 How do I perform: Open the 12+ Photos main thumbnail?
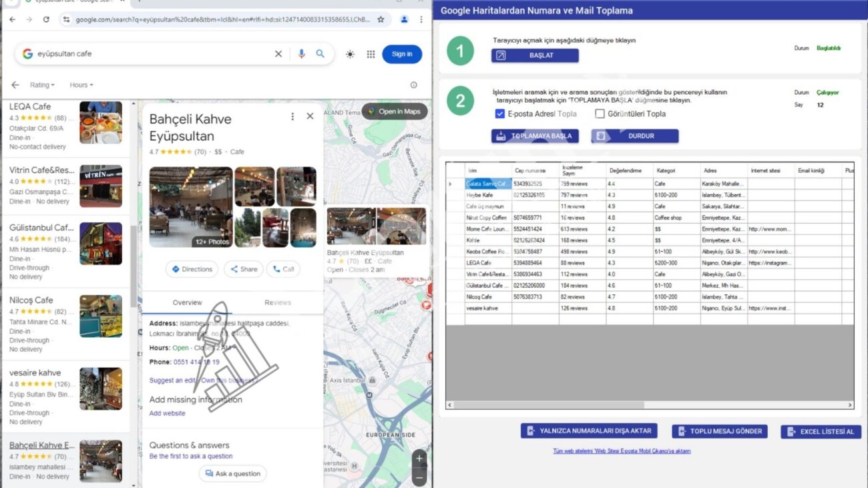[x=191, y=207]
